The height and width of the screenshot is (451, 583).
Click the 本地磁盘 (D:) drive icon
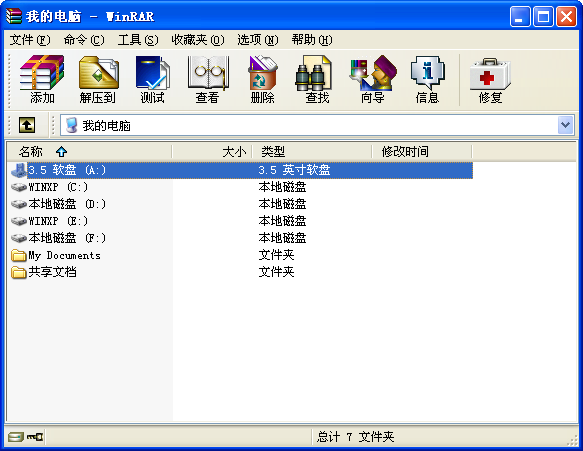[19, 204]
